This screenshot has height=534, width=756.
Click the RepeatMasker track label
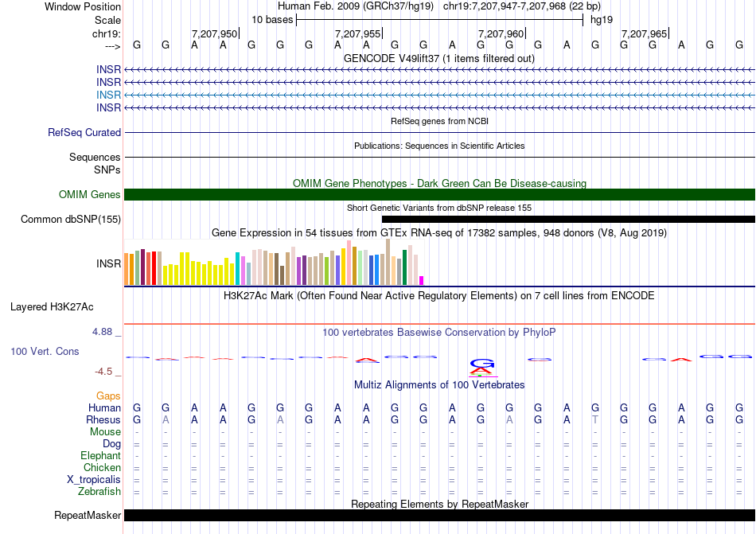[x=87, y=516]
